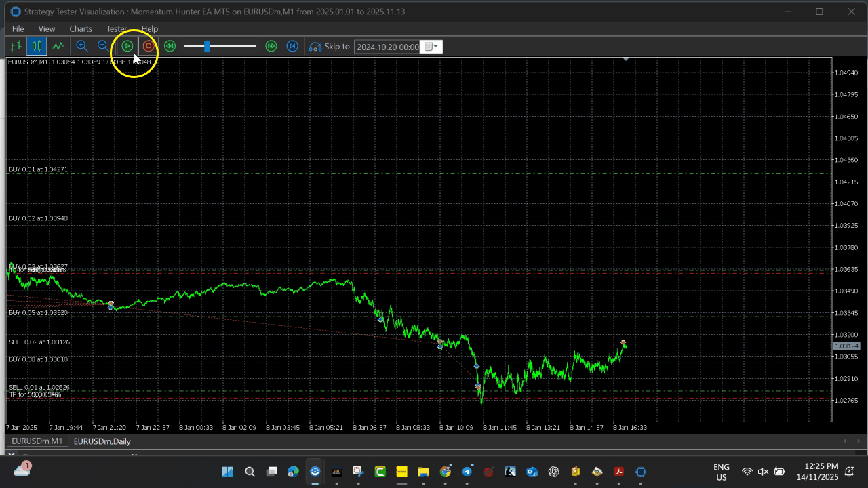
Task: Select the BUY 0.02 at 1.03948 label
Action: coord(38,218)
